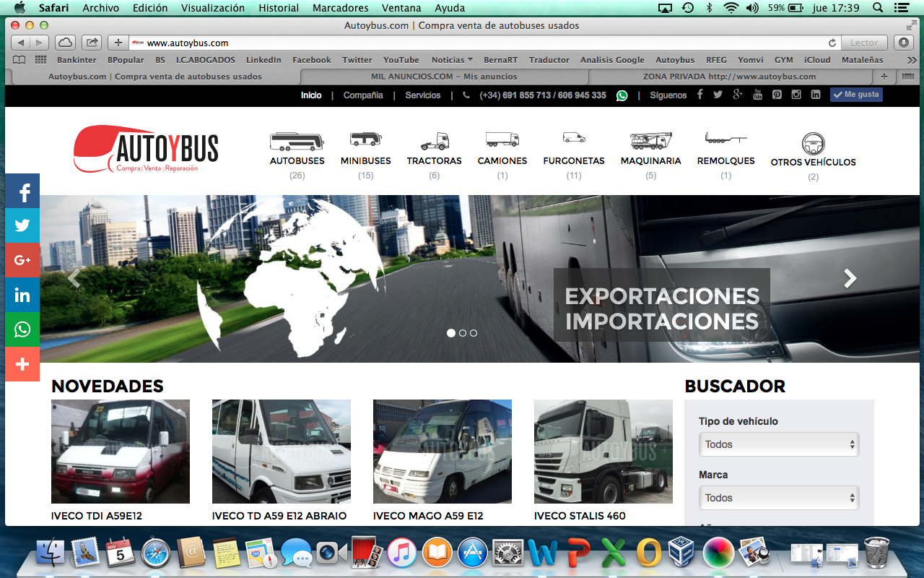Select the third banner slide dot
924x578 pixels.
click(x=474, y=333)
